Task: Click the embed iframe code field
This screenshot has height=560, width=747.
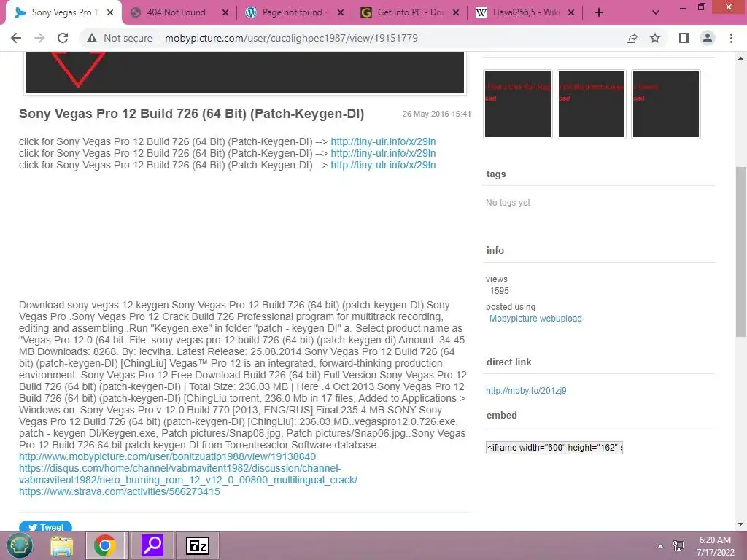Action: pos(554,448)
